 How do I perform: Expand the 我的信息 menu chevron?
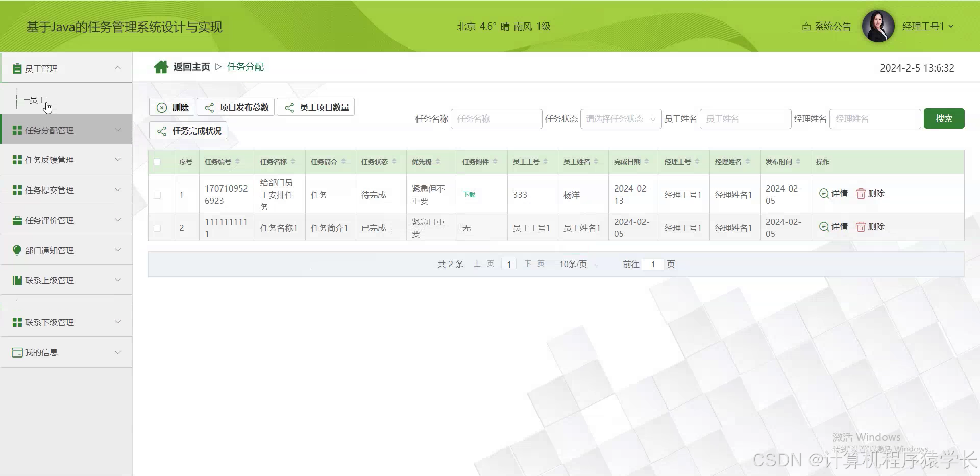point(118,352)
